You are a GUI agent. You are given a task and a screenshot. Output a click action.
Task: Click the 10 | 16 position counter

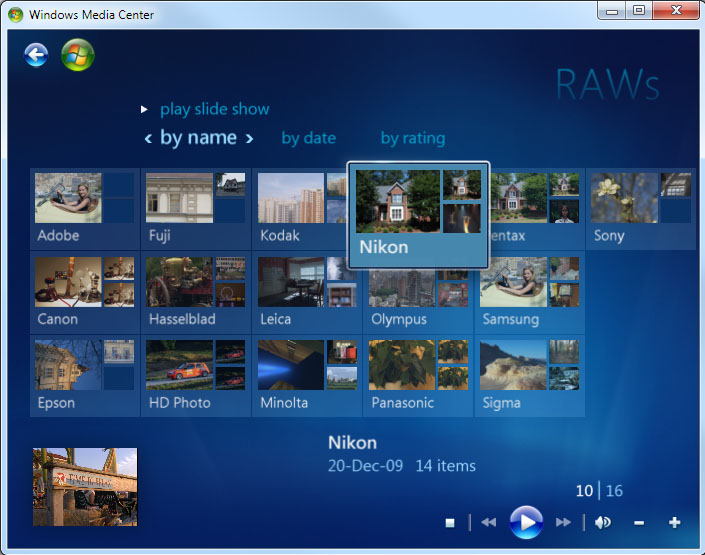pos(599,491)
